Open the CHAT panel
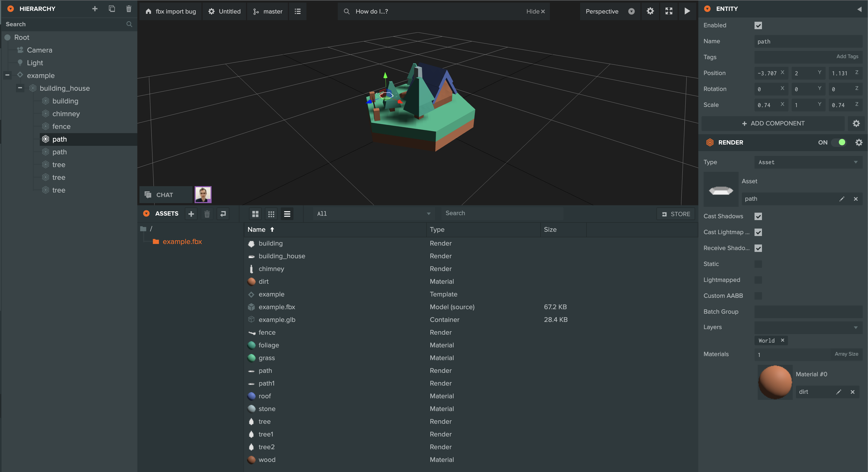 (x=165, y=195)
